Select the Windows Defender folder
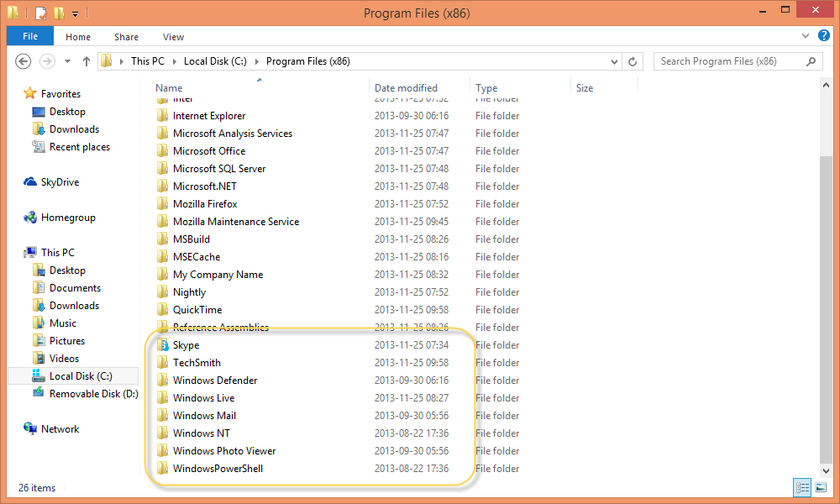The image size is (840, 504). click(x=215, y=381)
